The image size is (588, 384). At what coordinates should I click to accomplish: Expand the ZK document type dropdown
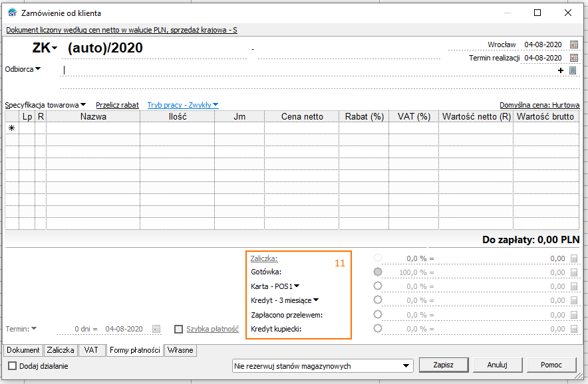point(55,48)
